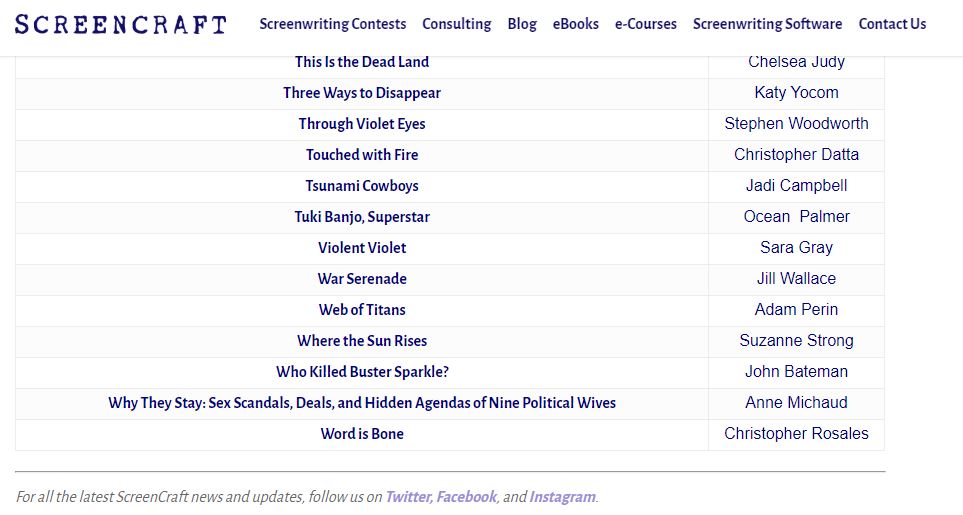Click the ScreenCraft logo
The height and width of the screenshot is (515, 963).
121,24
